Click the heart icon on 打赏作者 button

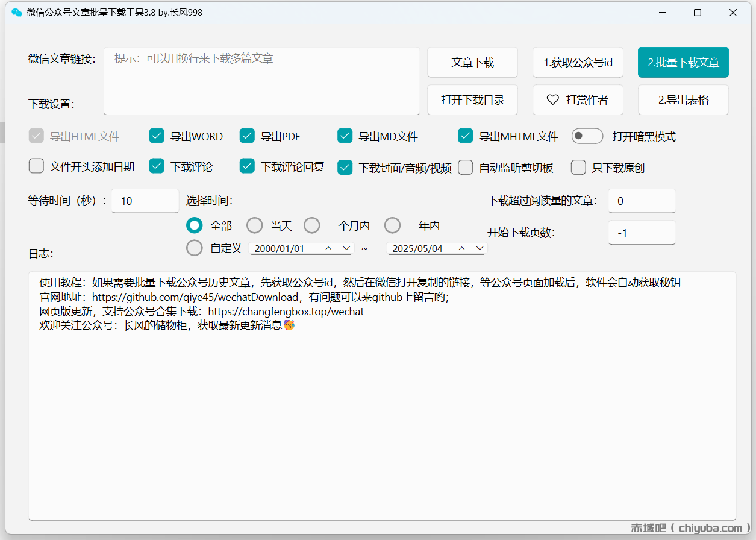(x=553, y=100)
